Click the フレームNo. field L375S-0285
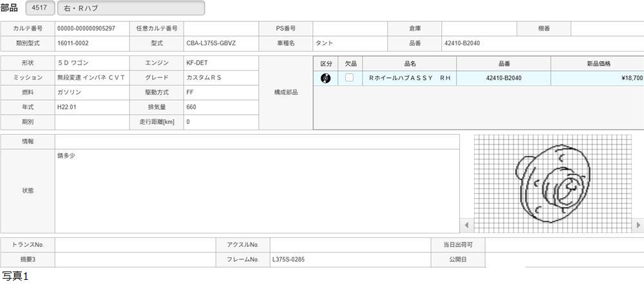Screen dimensions: 644x287 (350, 260)
